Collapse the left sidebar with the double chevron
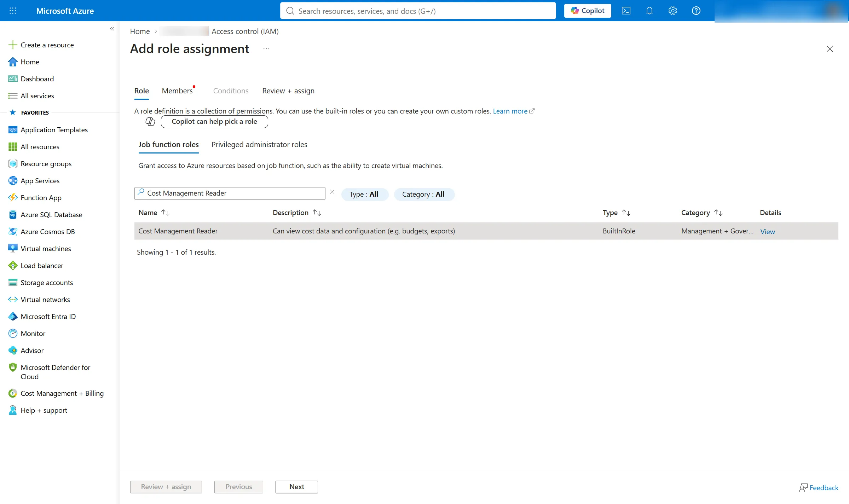849x504 pixels. 112,29
